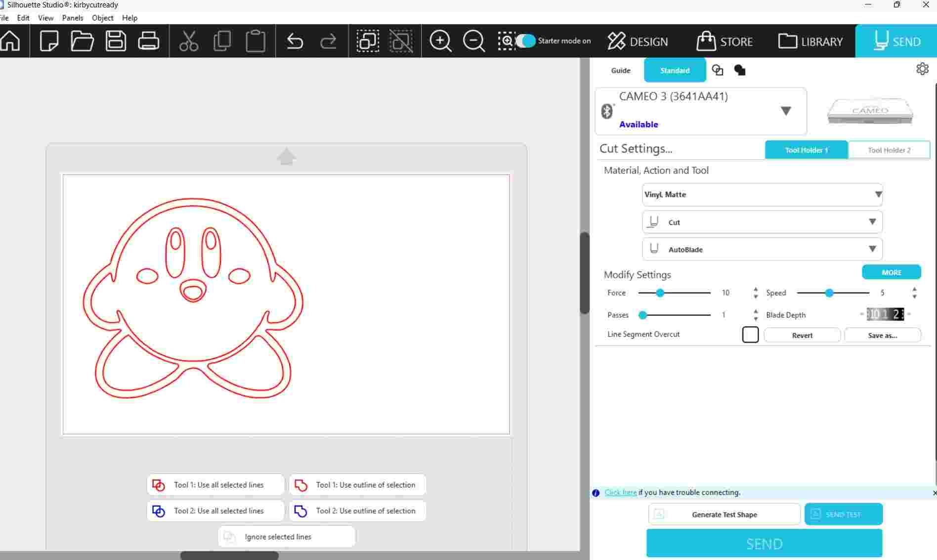Print the design with the printer icon
This screenshot has height=560, width=937.
(x=148, y=41)
